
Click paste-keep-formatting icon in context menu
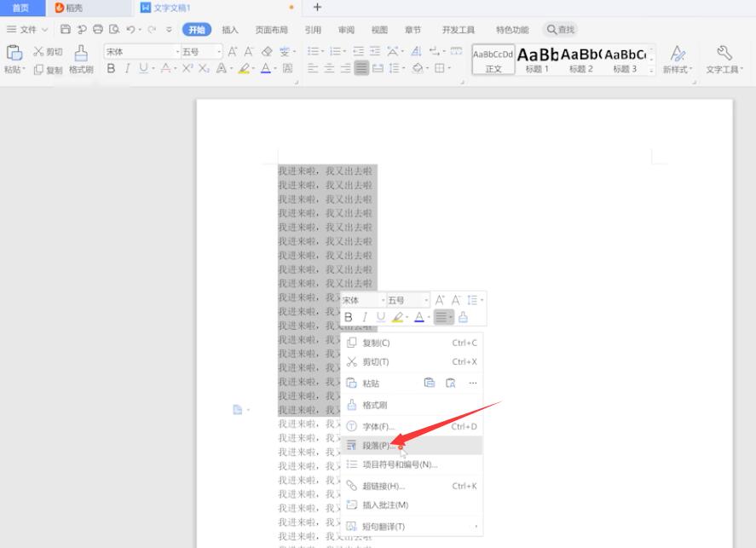click(x=429, y=383)
